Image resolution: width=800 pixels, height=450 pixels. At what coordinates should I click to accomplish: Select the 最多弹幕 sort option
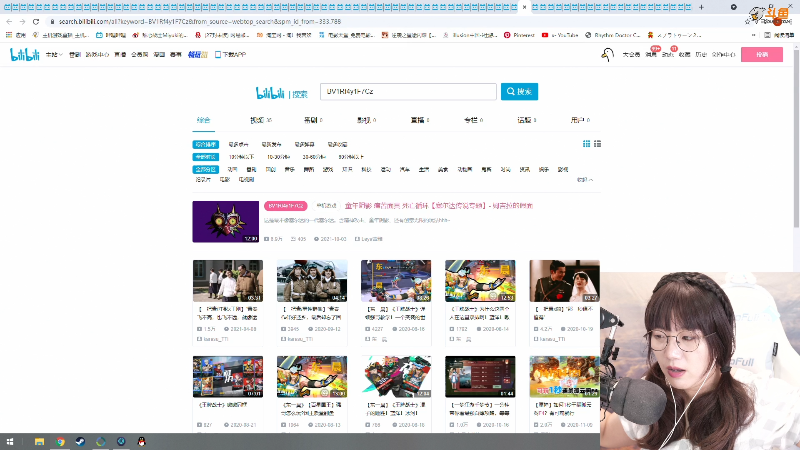304,144
